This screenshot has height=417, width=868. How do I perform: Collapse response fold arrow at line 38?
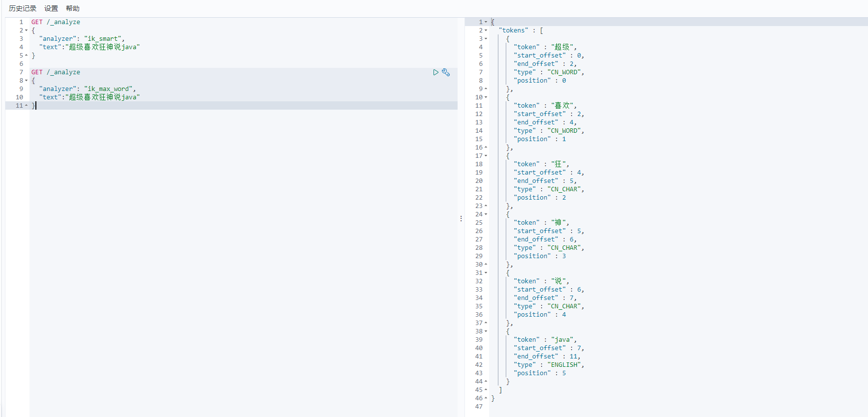pos(486,331)
